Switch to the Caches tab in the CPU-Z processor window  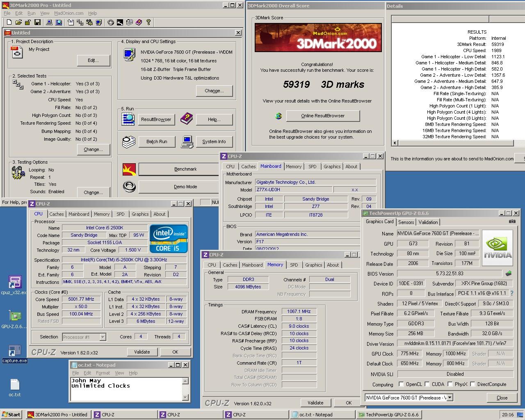point(57,214)
